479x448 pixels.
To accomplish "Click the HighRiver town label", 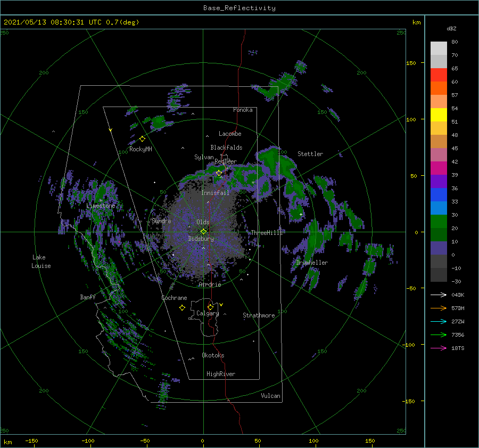I will pos(221,374).
